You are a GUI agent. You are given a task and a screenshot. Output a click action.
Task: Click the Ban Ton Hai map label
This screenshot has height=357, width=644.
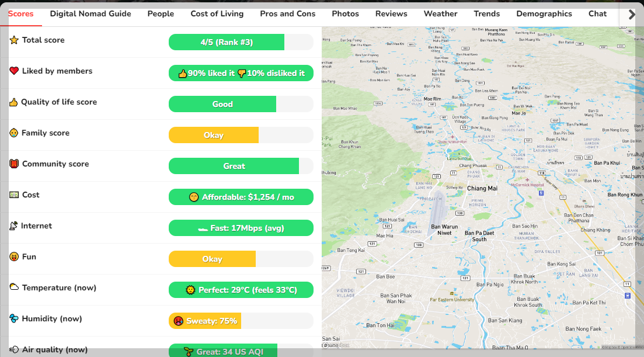[380, 325]
